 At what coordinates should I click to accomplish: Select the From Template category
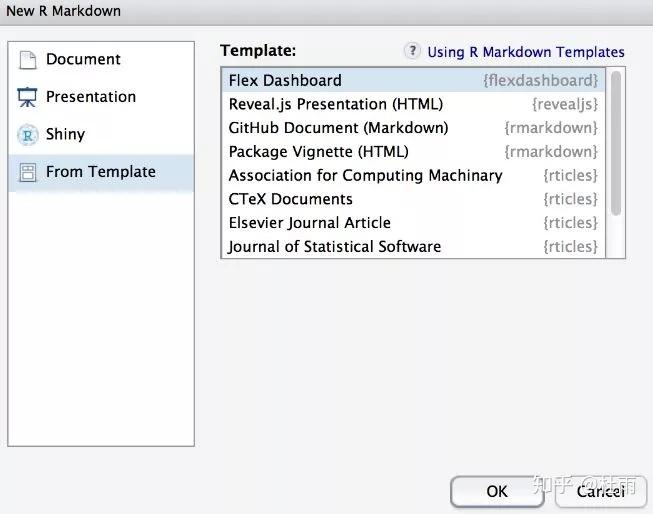[100, 172]
